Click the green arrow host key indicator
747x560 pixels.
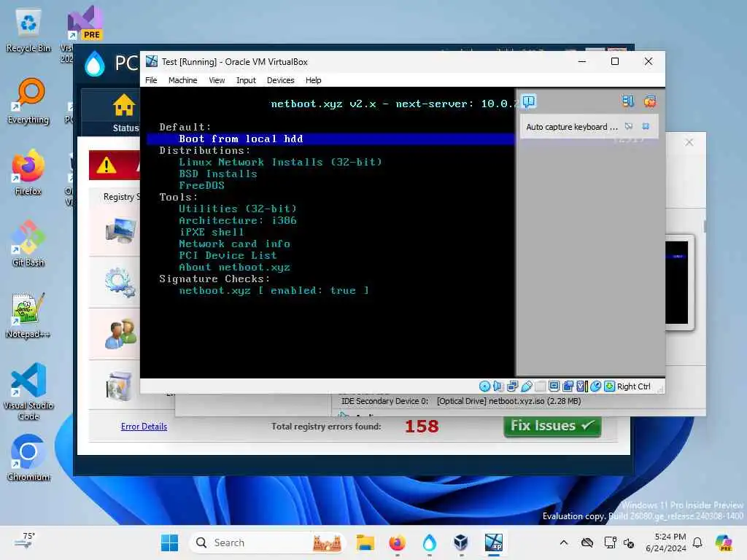pos(609,386)
